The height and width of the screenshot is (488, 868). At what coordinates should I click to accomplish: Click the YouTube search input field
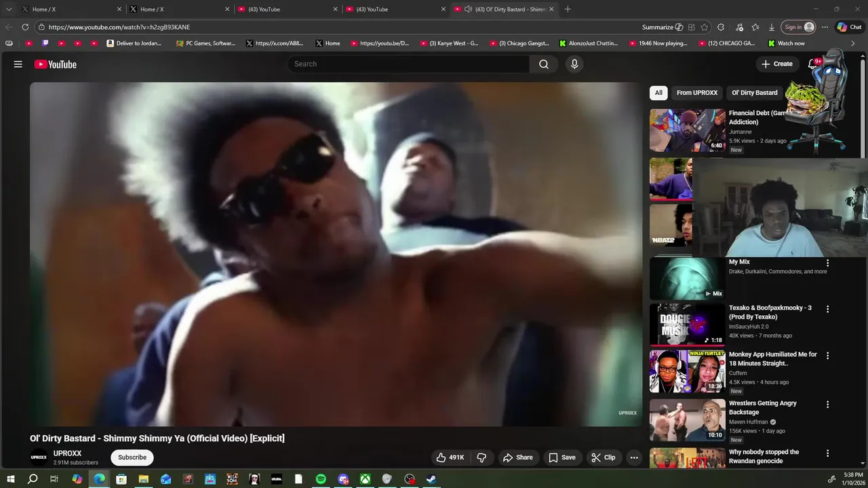coord(408,64)
